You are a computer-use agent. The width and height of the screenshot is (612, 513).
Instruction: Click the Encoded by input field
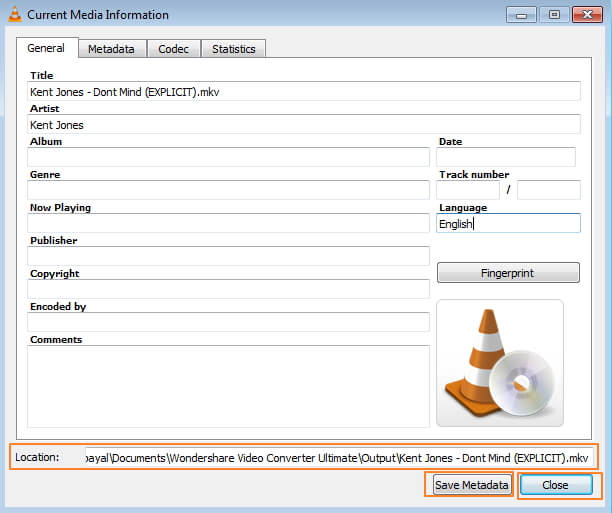228,322
